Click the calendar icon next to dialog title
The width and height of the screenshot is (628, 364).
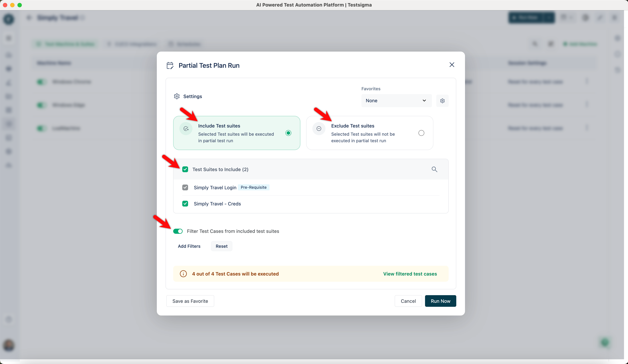(x=170, y=66)
